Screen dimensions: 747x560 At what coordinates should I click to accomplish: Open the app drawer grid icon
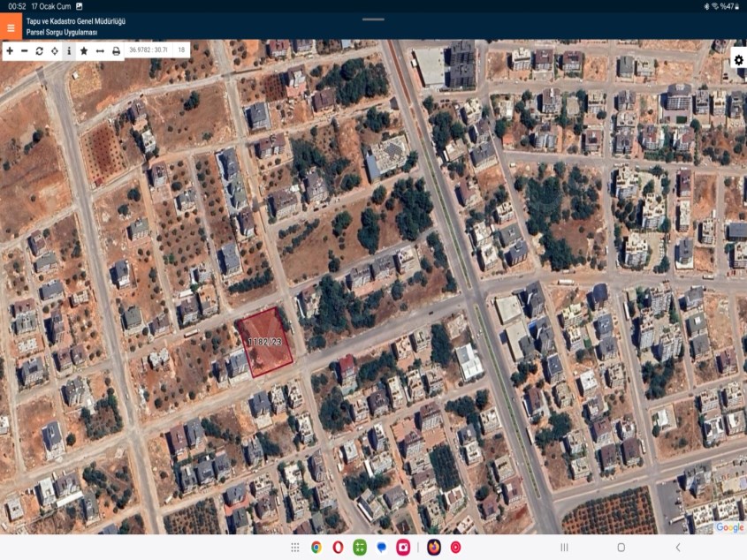click(x=294, y=548)
